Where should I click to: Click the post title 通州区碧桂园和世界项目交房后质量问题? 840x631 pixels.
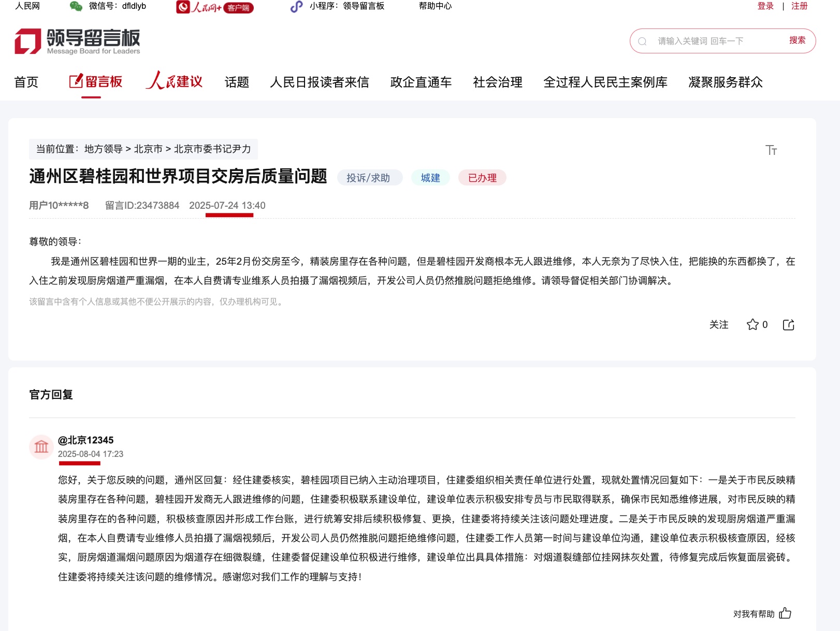pos(178,177)
